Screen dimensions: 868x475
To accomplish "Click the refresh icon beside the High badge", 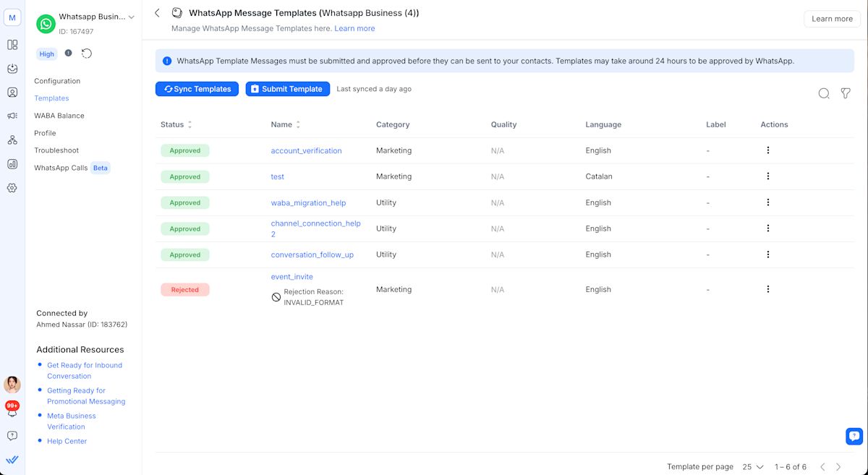I will (87, 54).
